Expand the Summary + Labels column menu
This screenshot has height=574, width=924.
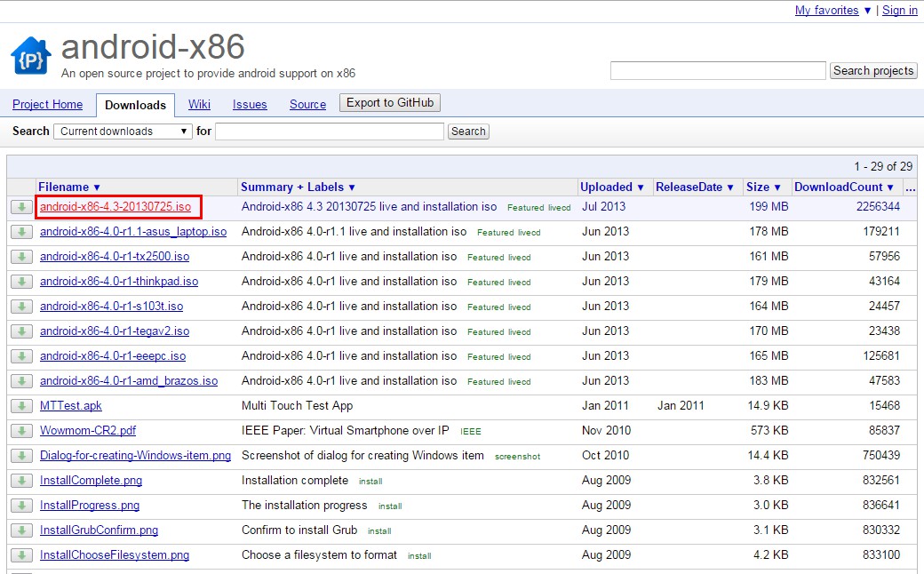pyautogui.click(x=299, y=187)
